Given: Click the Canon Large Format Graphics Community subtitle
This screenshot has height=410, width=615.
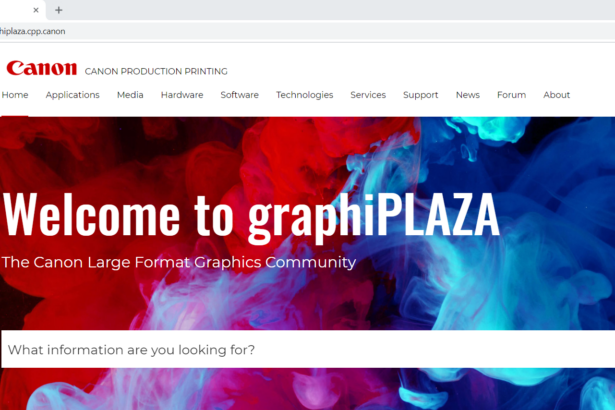Looking at the screenshot, I should point(179,262).
